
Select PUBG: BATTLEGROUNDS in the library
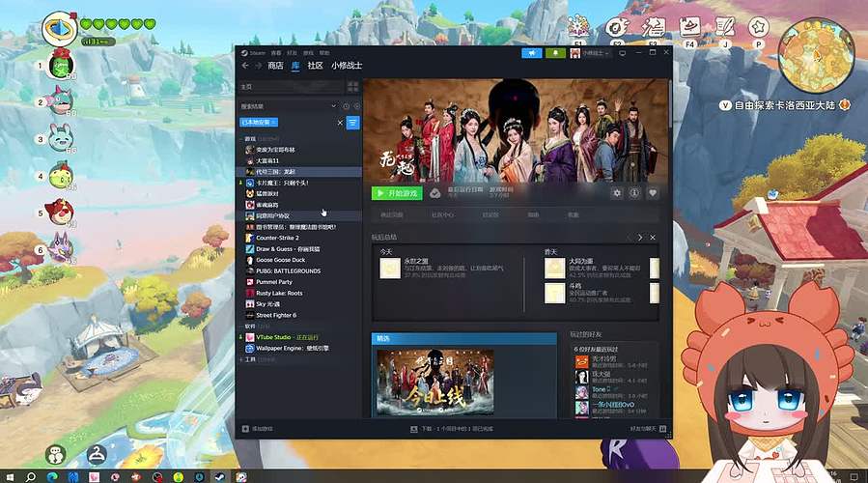[x=299, y=270]
